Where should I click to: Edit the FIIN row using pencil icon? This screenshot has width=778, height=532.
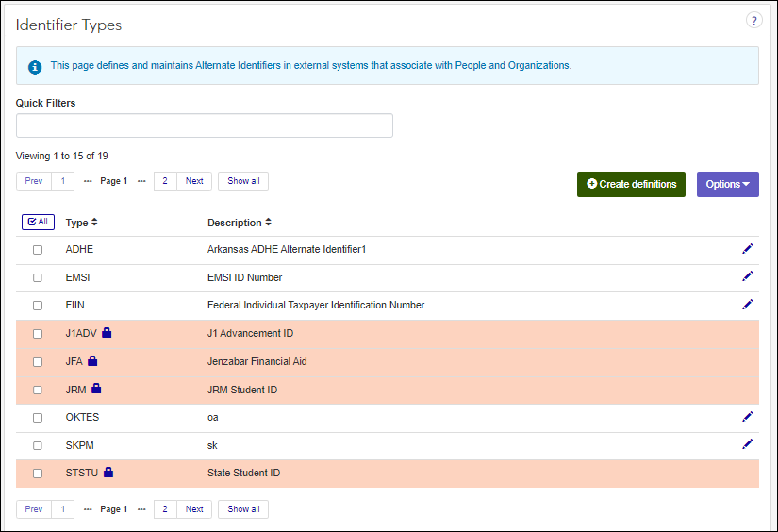tap(748, 304)
